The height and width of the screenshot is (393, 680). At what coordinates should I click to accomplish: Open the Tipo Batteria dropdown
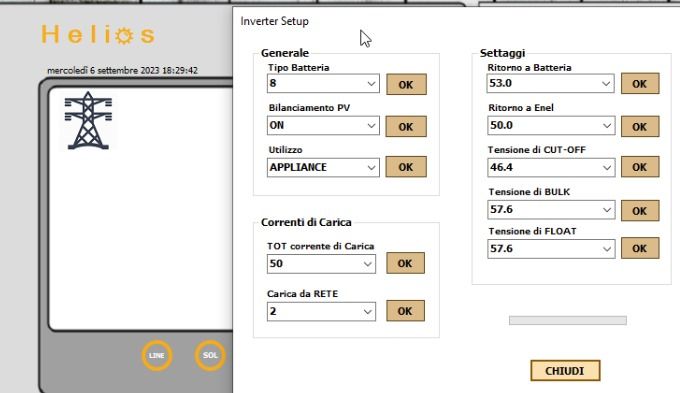323,83
